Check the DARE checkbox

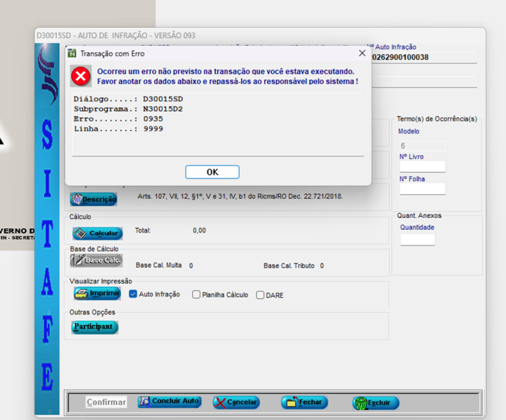260,295
